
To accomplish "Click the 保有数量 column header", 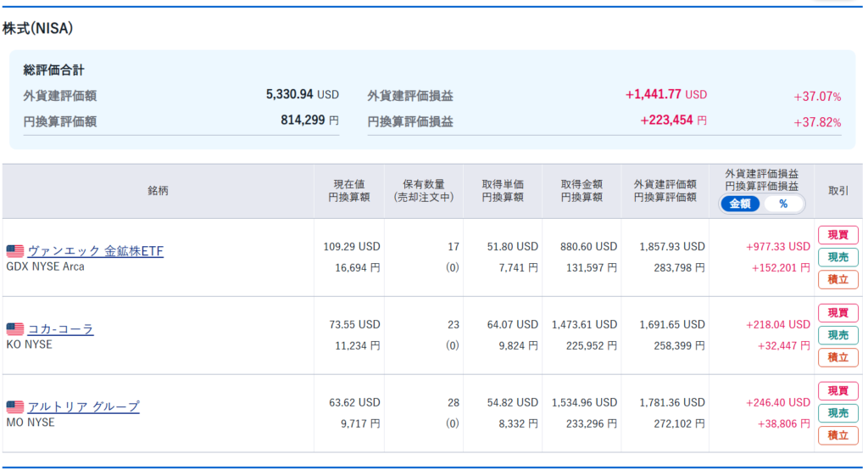I will (x=423, y=191).
